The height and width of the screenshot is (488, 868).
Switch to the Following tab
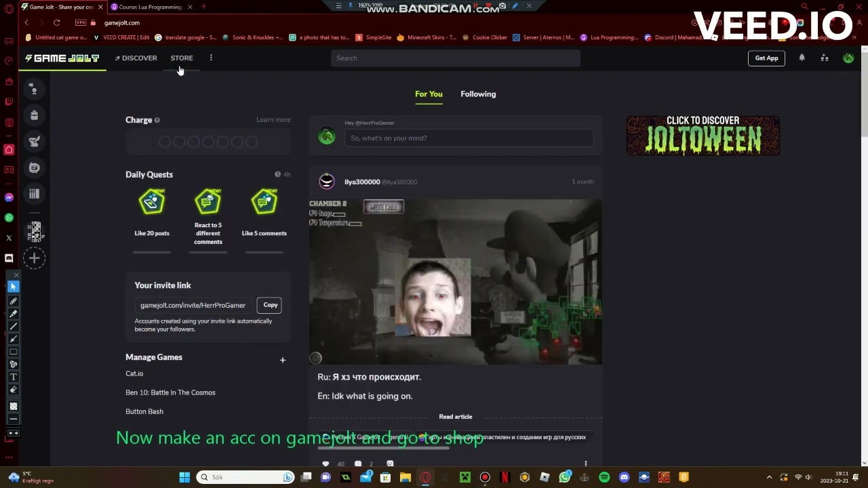pos(478,94)
